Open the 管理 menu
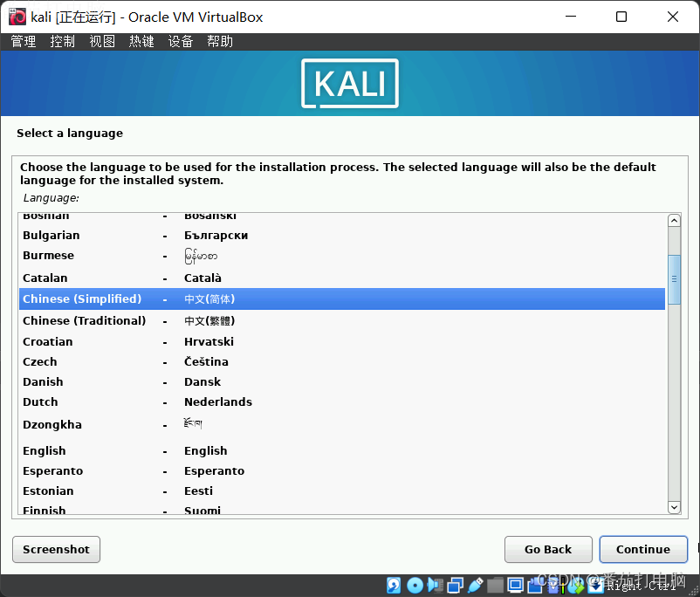 pos(24,42)
